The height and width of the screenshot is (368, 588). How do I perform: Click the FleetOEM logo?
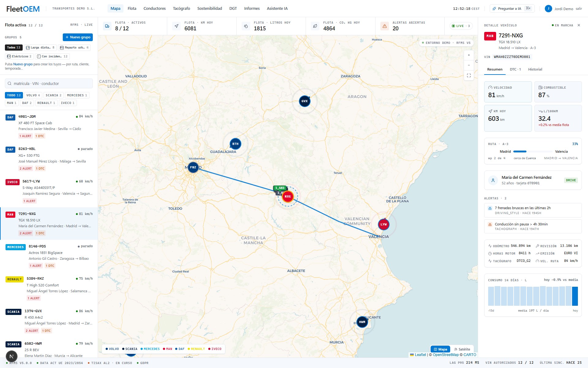pyautogui.click(x=23, y=9)
